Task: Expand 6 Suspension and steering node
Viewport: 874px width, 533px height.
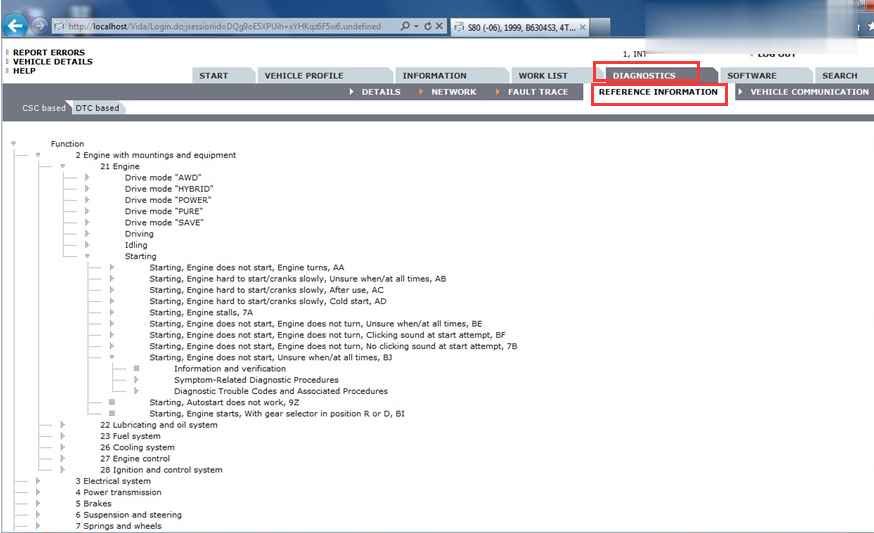Action: click(x=38, y=515)
